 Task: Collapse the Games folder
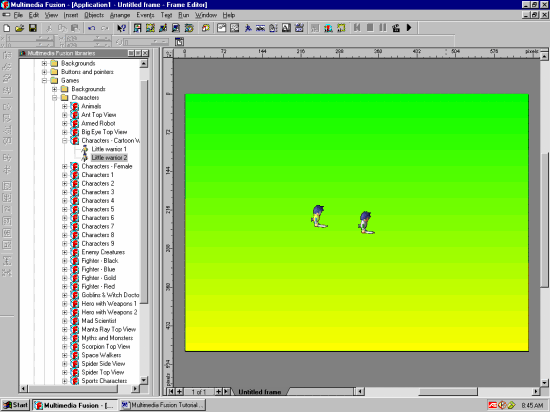[x=44, y=80]
